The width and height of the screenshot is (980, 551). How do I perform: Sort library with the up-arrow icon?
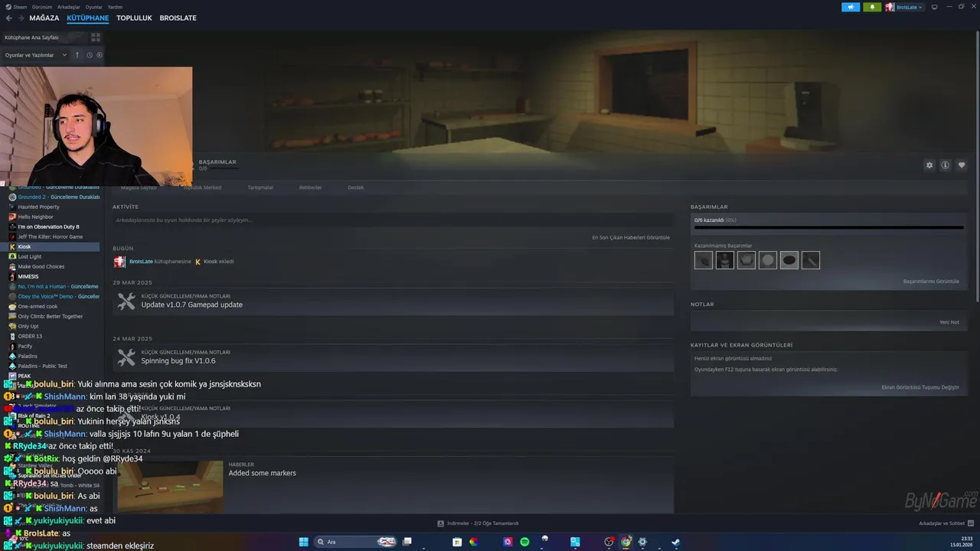point(77,55)
